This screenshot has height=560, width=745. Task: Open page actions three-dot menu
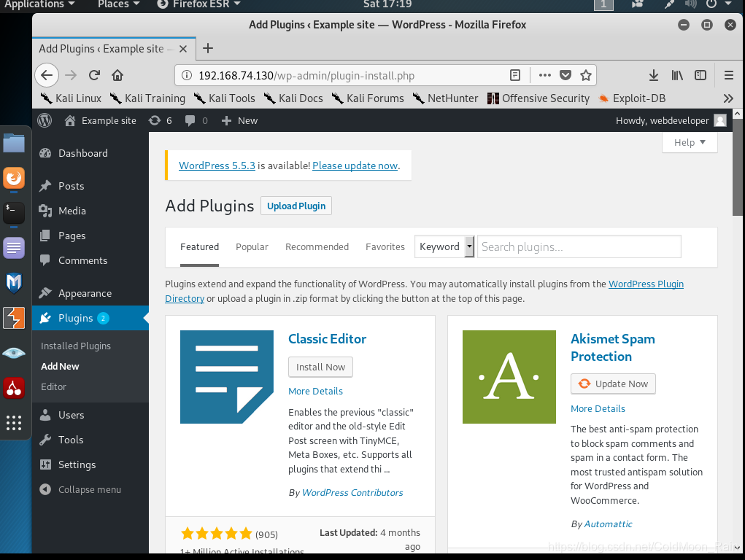click(x=545, y=75)
